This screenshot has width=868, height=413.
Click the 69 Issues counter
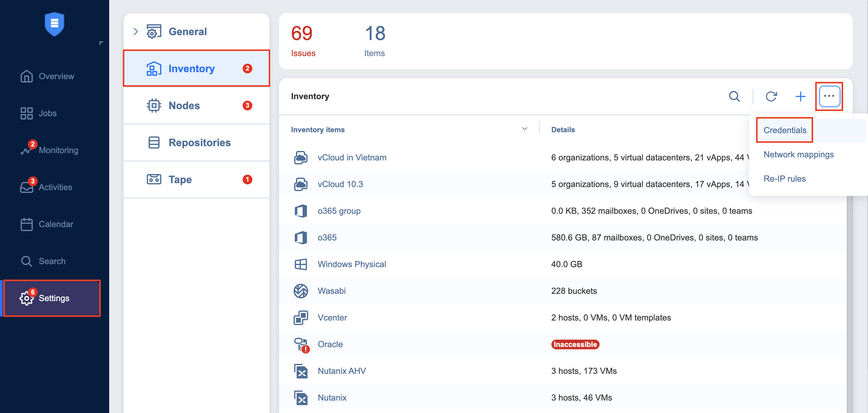(x=302, y=40)
